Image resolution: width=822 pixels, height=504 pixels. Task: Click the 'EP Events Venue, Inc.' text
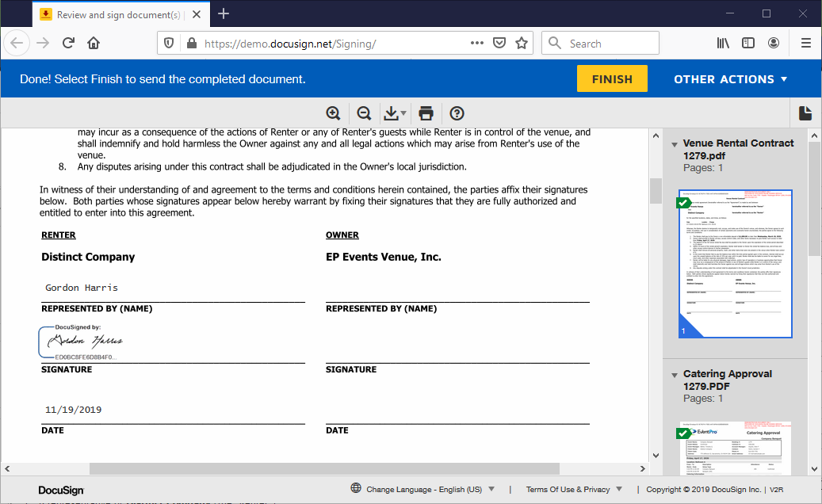click(x=383, y=257)
